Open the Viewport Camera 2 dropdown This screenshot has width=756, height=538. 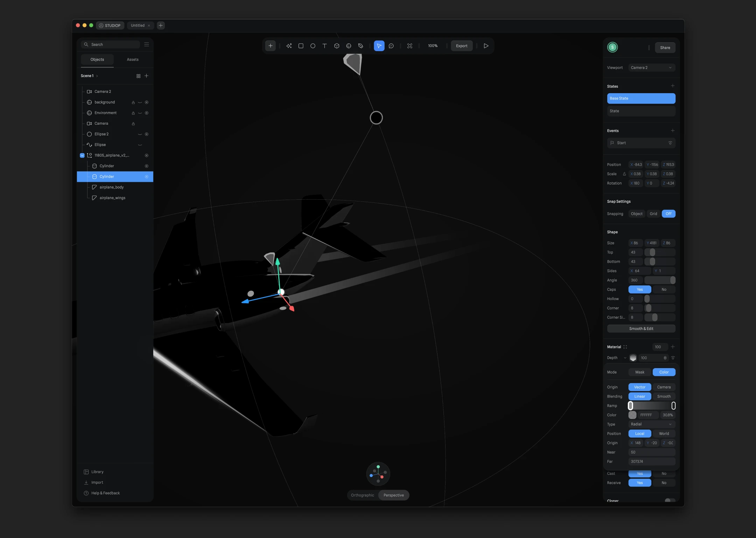click(x=652, y=68)
